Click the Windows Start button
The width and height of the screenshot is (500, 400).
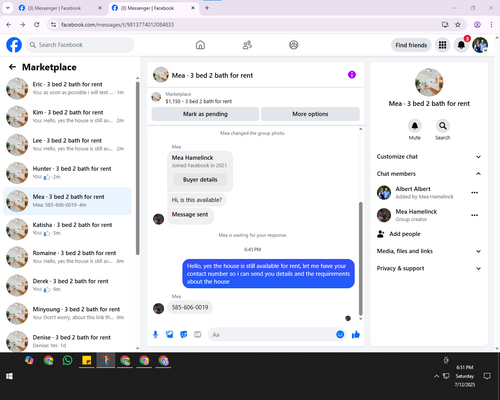(x=9, y=376)
